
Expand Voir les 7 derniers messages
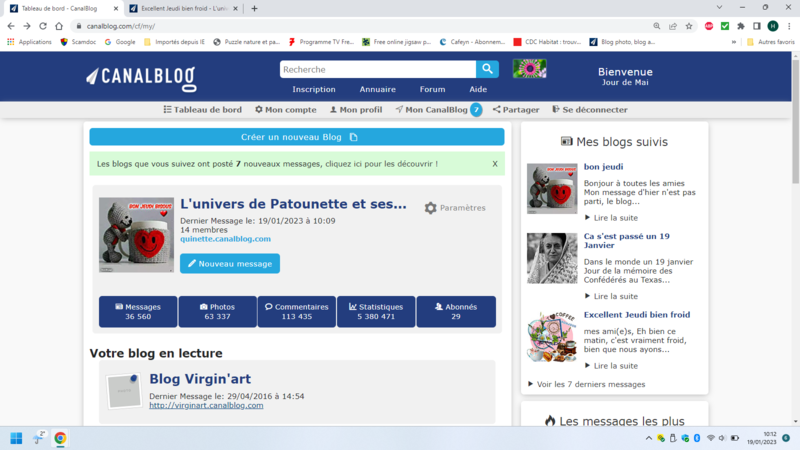coord(586,384)
